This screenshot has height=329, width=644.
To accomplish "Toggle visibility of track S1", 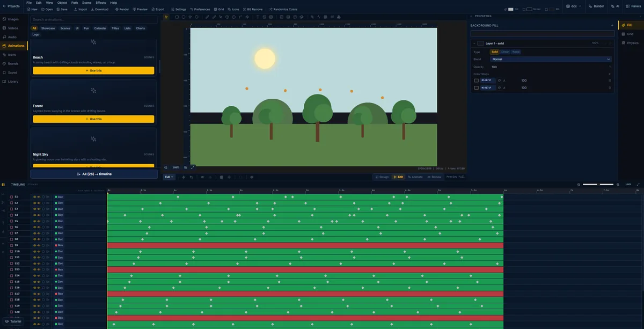I will click(35, 197).
